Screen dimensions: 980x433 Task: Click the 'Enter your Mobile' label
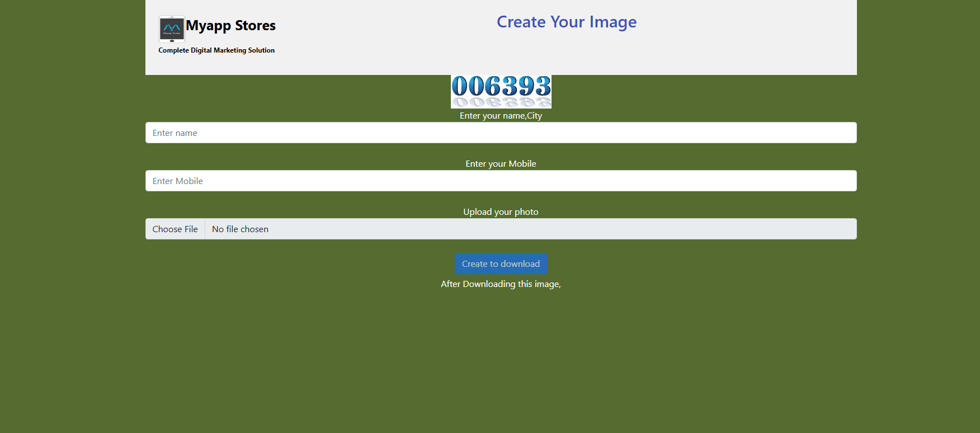[501, 164]
